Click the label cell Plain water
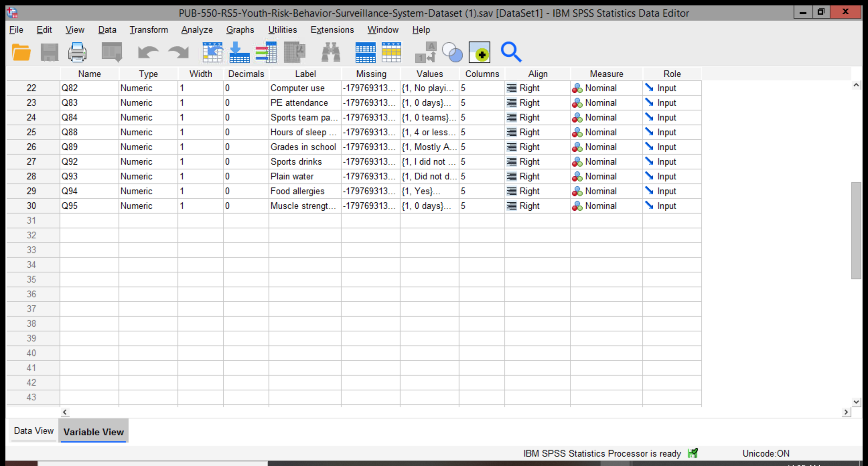 pos(305,176)
